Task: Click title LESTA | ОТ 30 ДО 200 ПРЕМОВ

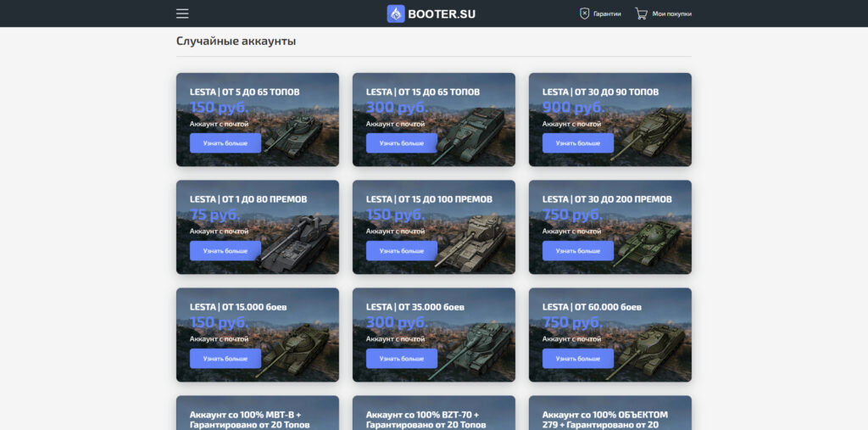Action: point(607,199)
